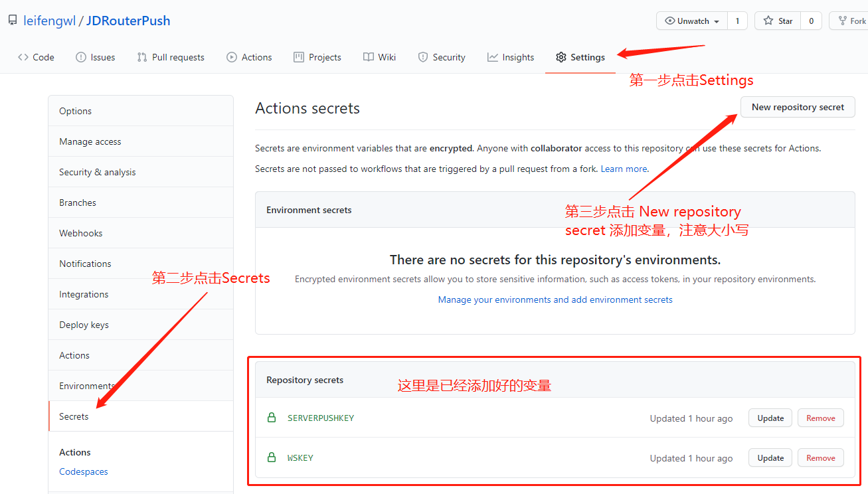The image size is (868, 494).
Task: Open Notifications settings
Action: tap(141, 264)
